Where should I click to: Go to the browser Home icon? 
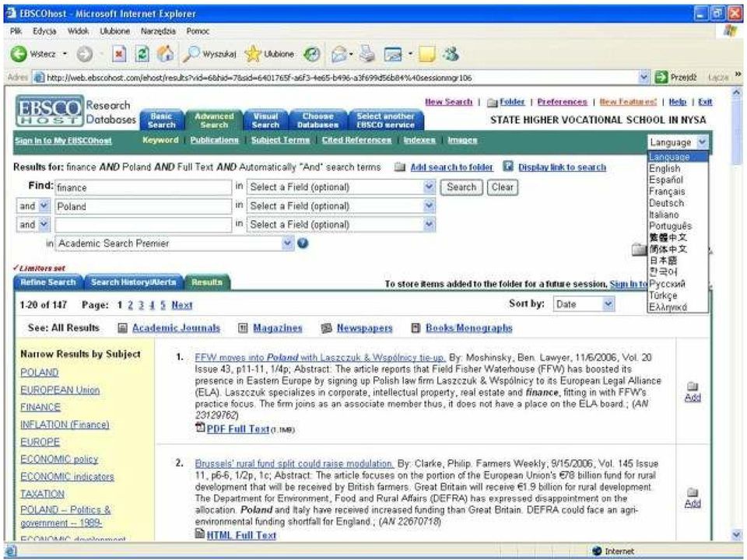coord(165,54)
